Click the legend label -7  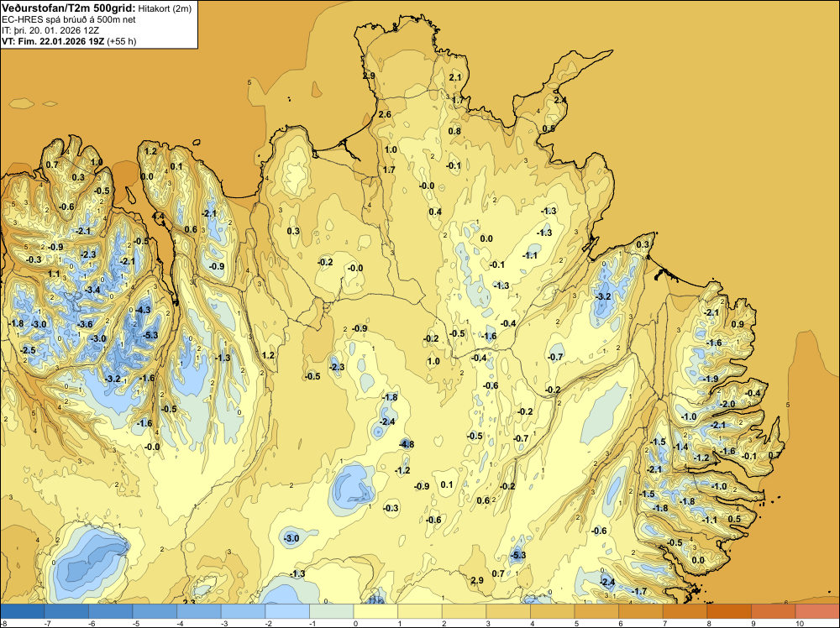47,623
